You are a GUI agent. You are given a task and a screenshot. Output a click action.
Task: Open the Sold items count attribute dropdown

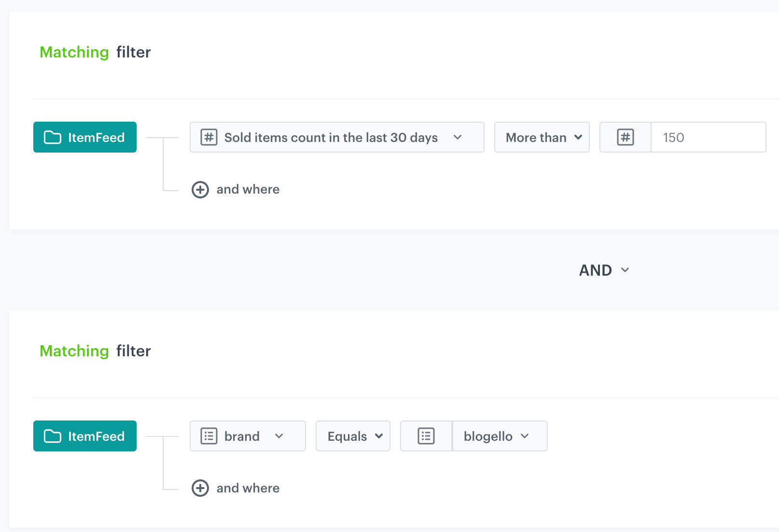(x=337, y=138)
